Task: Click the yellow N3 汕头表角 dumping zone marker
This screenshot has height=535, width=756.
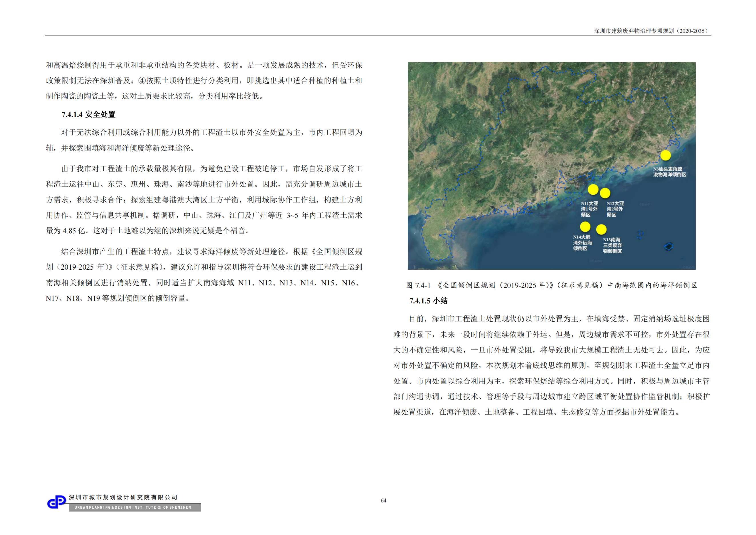Action: pyautogui.click(x=665, y=155)
